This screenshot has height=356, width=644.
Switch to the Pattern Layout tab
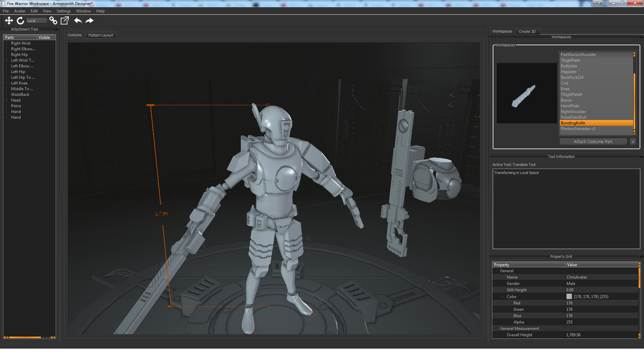coord(101,35)
